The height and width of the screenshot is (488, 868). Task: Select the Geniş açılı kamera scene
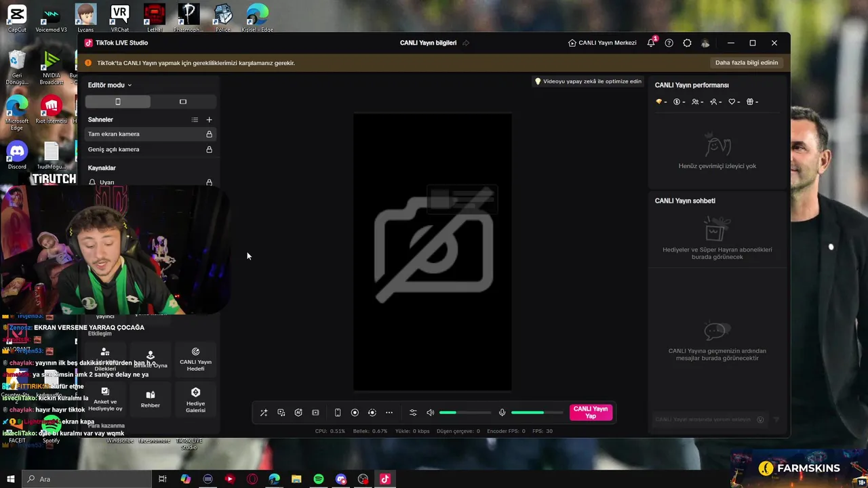click(x=150, y=149)
